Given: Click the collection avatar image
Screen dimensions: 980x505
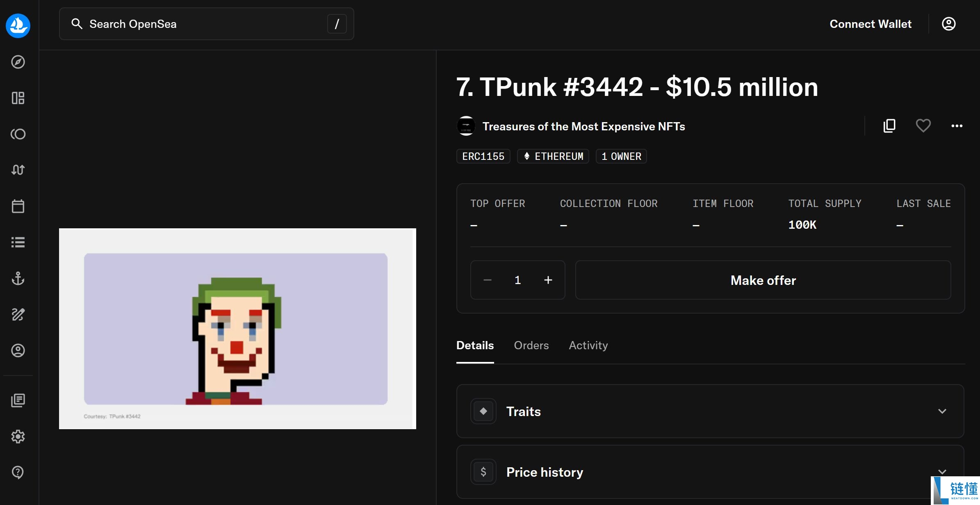Looking at the screenshot, I should [x=466, y=126].
